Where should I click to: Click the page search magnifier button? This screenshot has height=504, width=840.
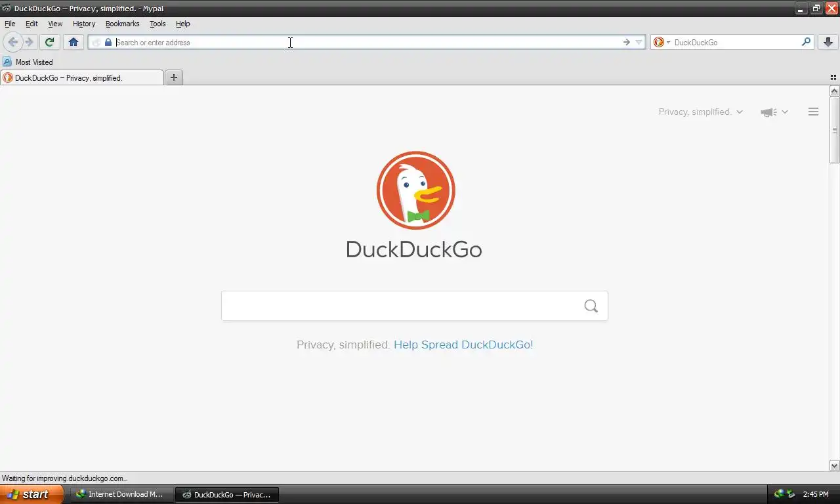tap(591, 306)
